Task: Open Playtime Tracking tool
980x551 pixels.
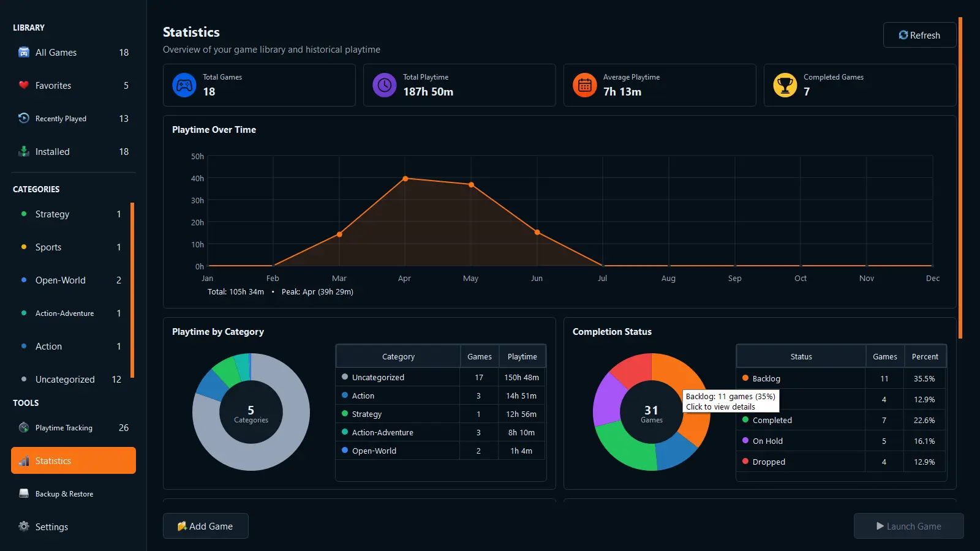Action: [73, 427]
